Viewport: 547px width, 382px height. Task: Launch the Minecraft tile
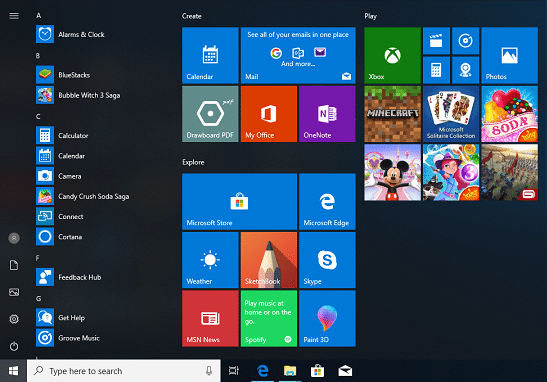(x=392, y=114)
